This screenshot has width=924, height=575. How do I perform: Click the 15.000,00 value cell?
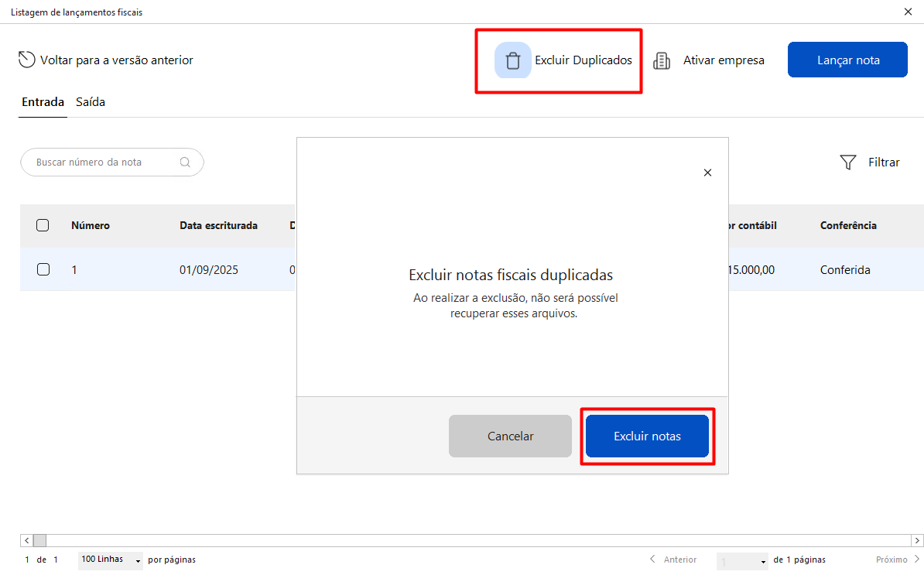click(751, 270)
